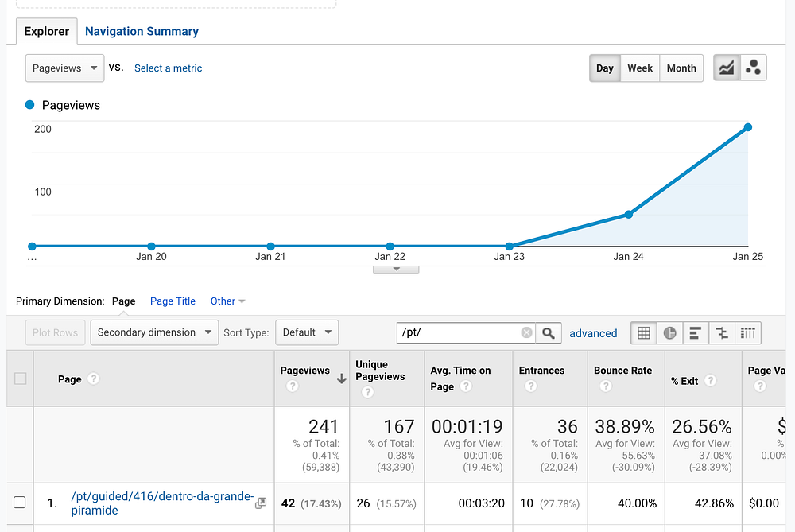
Task: Click Select a metric link
Action: tap(169, 68)
